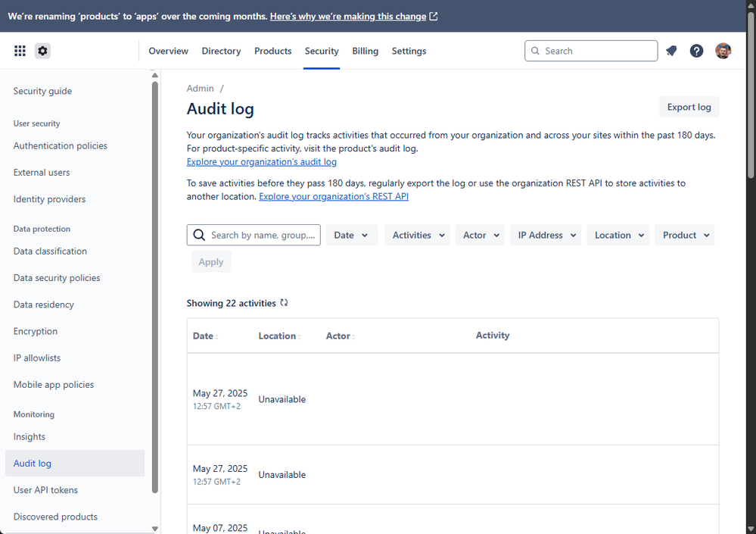Open Data residency page
The image size is (756, 534).
tap(43, 304)
